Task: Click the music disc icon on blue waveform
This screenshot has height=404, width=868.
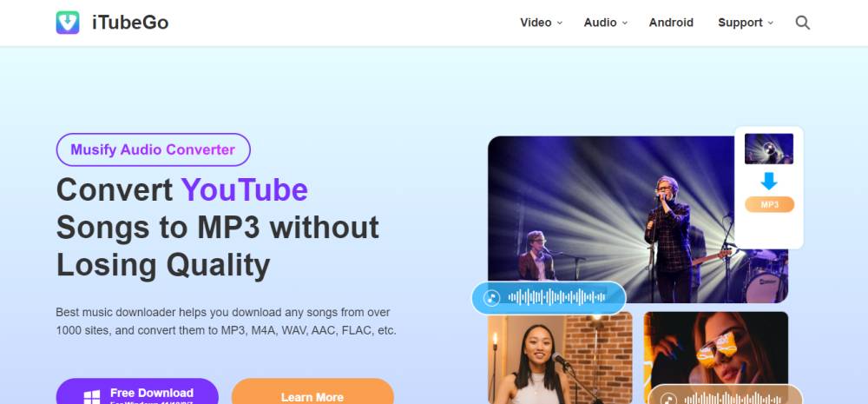Action: pos(491,298)
